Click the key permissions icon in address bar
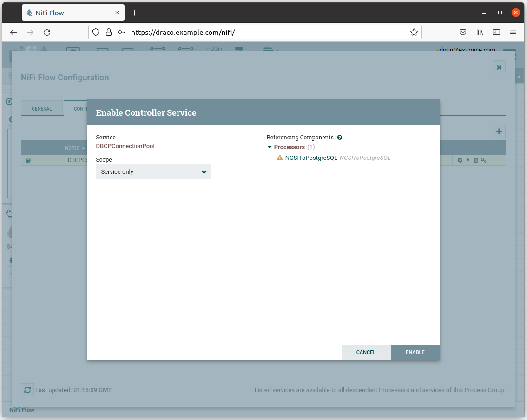The height and width of the screenshot is (420, 527). (122, 32)
